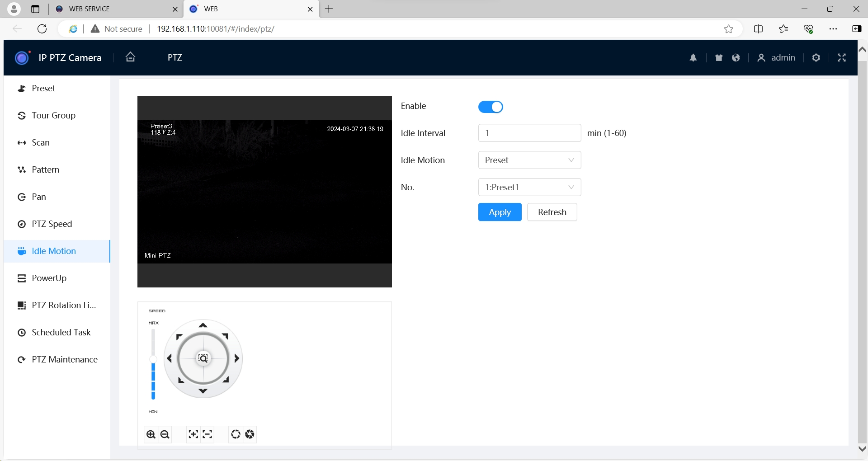Click the alarm bell icon in header
The height and width of the screenshot is (461, 868).
[693, 58]
